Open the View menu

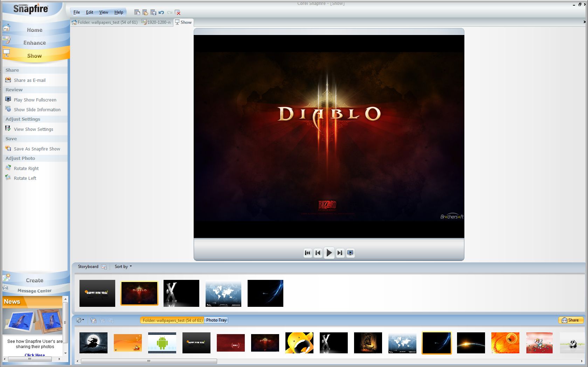click(104, 12)
